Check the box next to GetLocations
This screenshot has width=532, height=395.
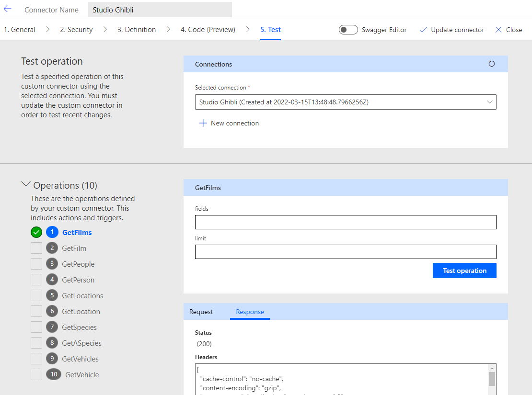36,295
